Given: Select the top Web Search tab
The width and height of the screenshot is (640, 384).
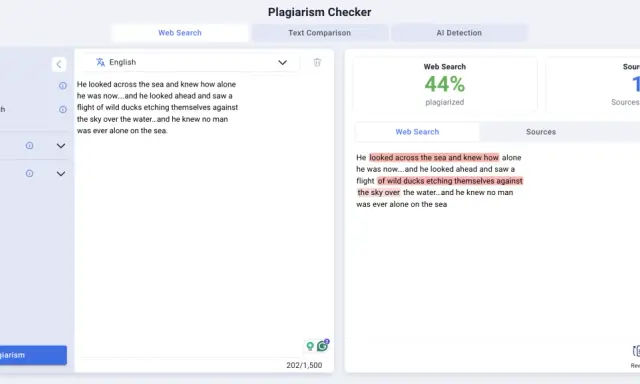Looking at the screenshot, I should pyautogui.click(x=180, y=33).
